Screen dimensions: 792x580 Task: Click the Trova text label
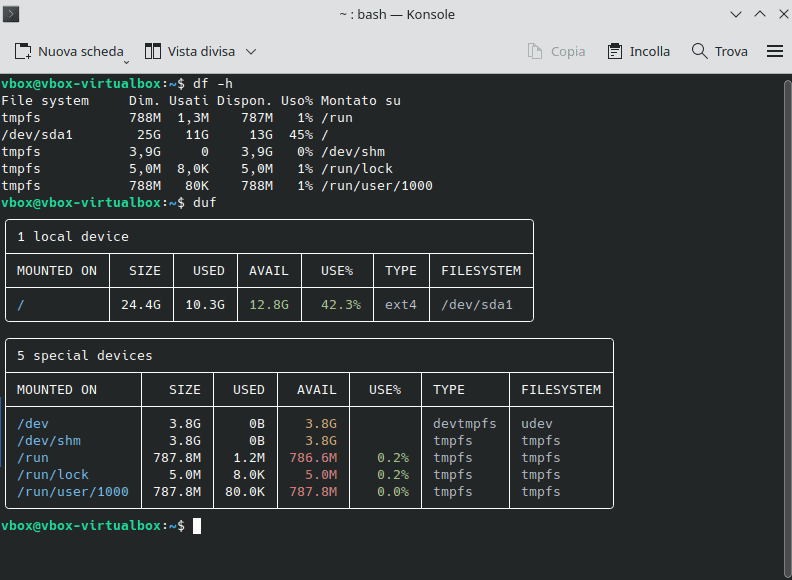click(731, 51)
